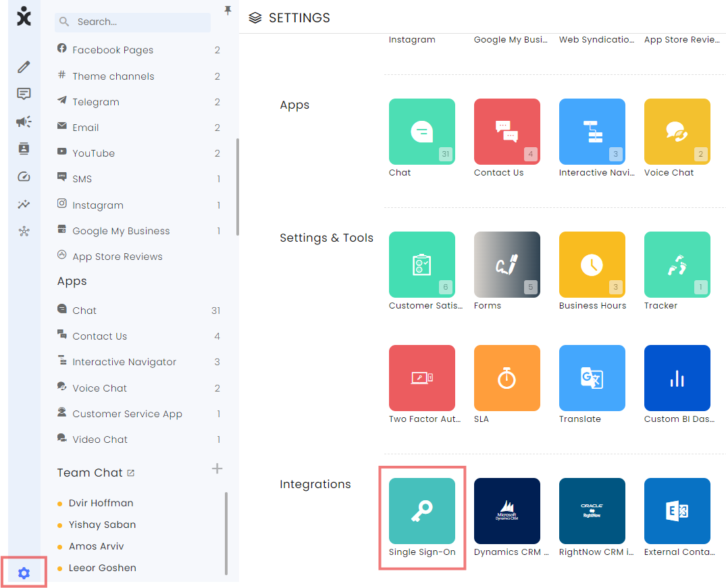Open the megaphone campaigns icon

24,122
